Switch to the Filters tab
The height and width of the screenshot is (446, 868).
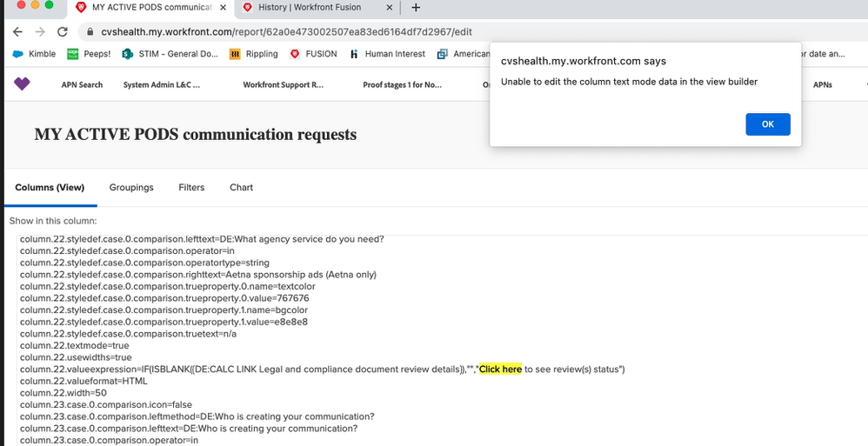(191, 187)
